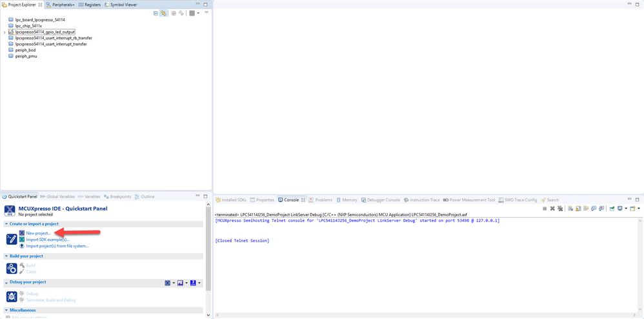Switch to the Registers tab
644x319 pixels.
tap(90, 5)
